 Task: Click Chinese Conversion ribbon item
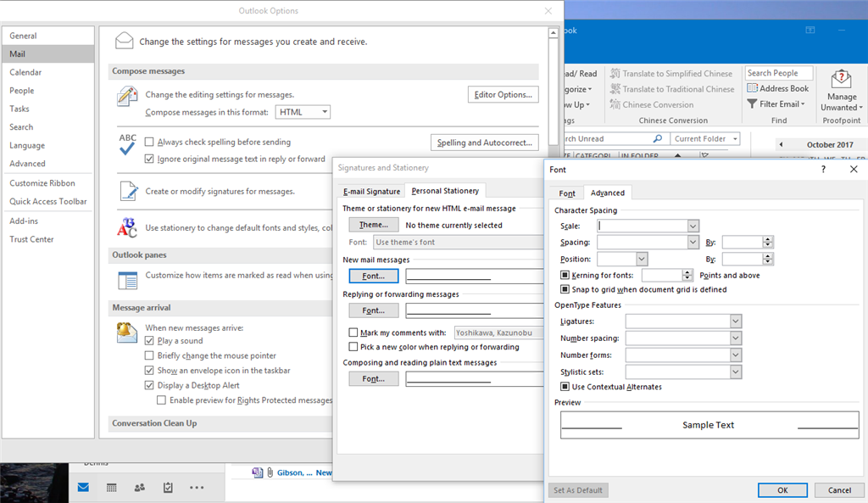point(652,104)
